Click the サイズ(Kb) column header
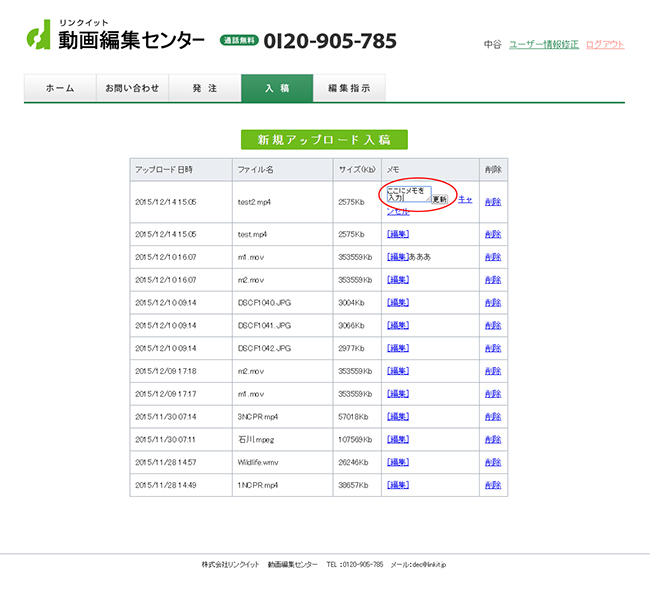650x603 pixels. click(x=357, y=170)
